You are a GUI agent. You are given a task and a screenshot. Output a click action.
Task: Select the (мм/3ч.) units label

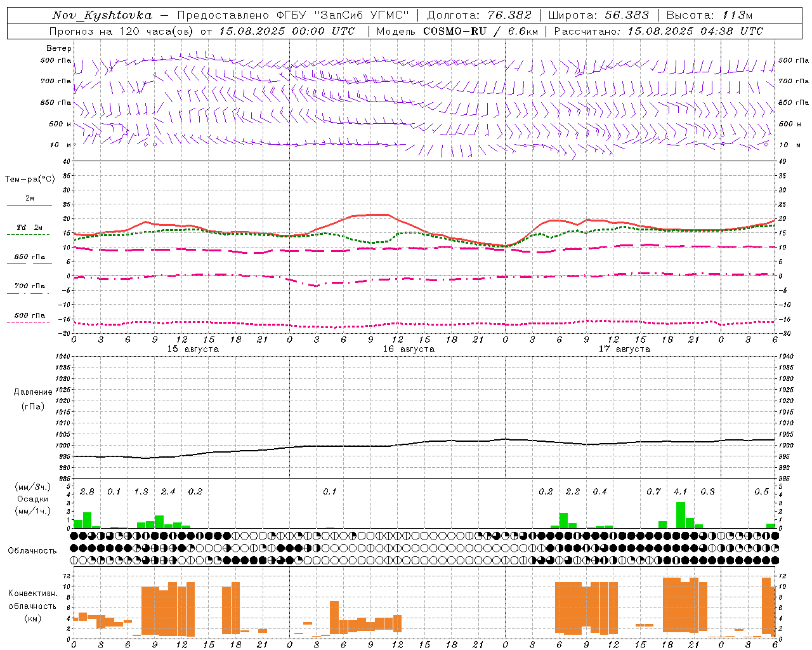(x=33, y=487)
